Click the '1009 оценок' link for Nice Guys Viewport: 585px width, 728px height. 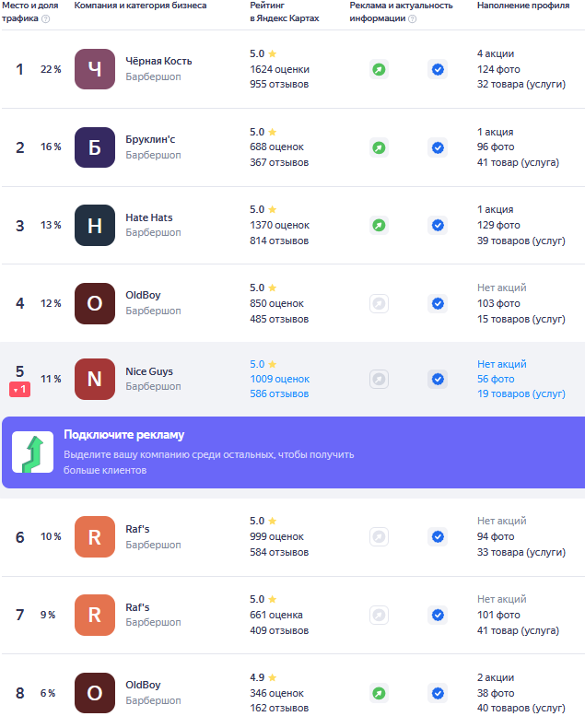(x=279, y=379)
